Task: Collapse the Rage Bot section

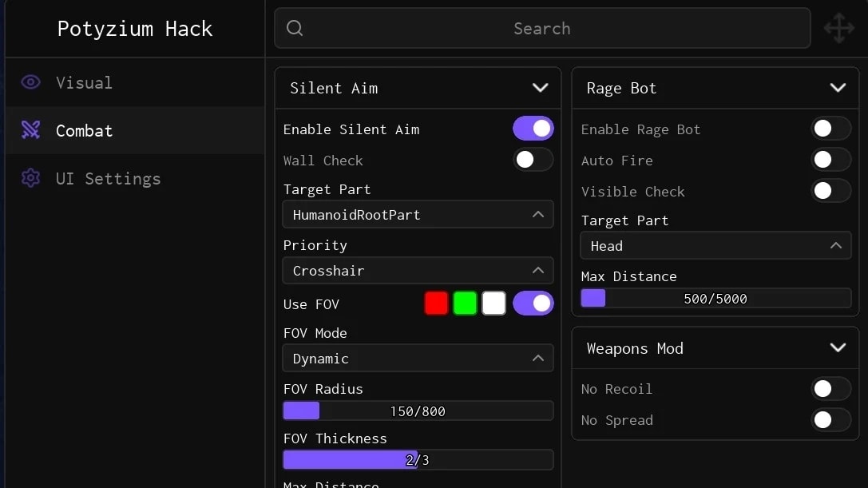Action: (838, 88)
